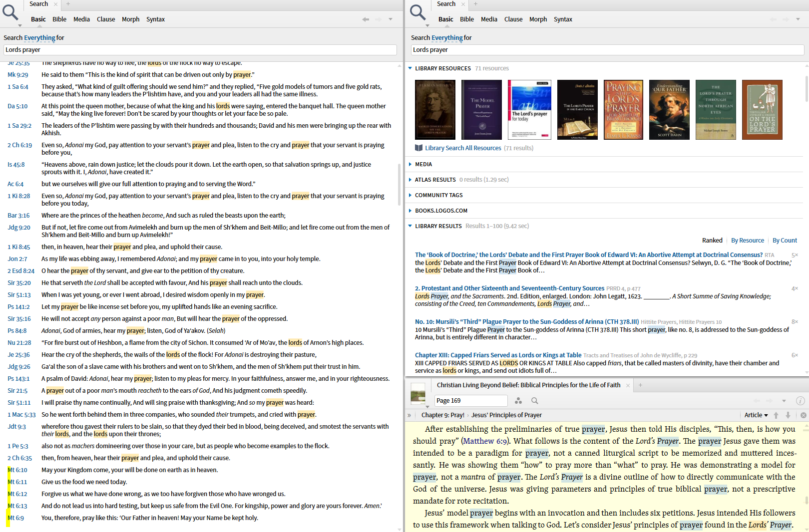The width and height of the screenshot is (809, 532).
Task: Add a new tab in right search pane
Action: pyautogui.click(x=476, y=4)
